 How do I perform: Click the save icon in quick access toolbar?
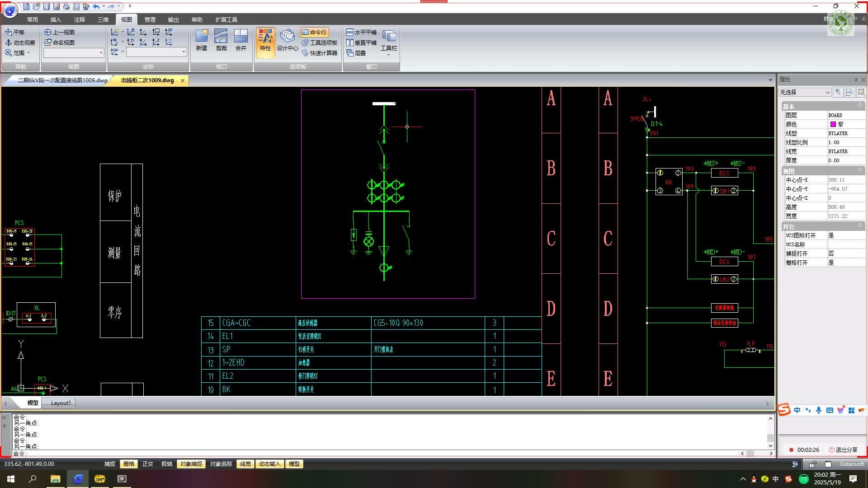47,6
